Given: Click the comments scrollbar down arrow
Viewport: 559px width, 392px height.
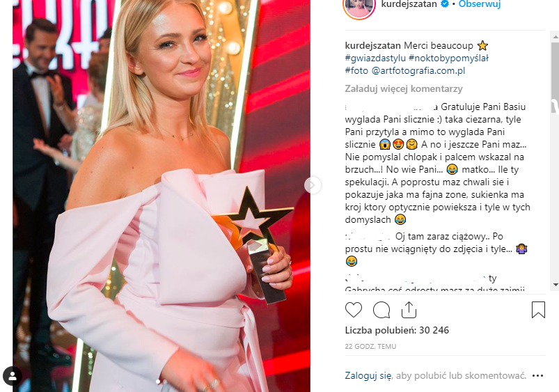Looking at the screenshot, I should [556, 285].
